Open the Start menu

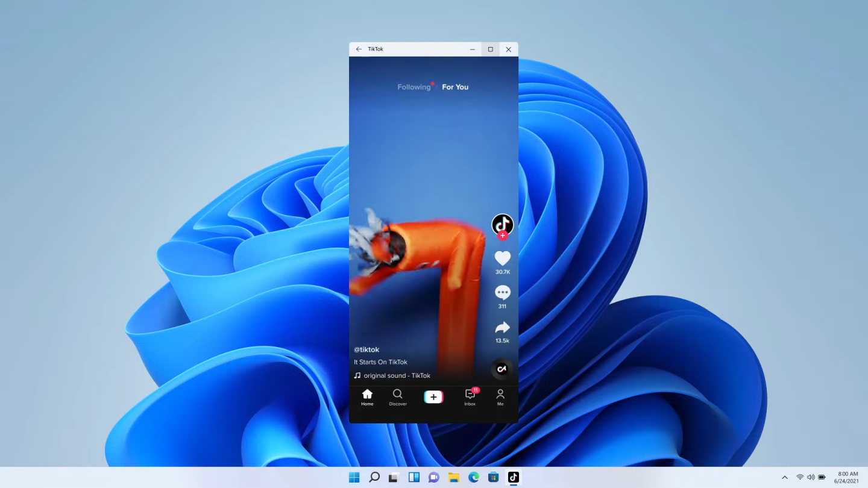[x=354, y=477]
